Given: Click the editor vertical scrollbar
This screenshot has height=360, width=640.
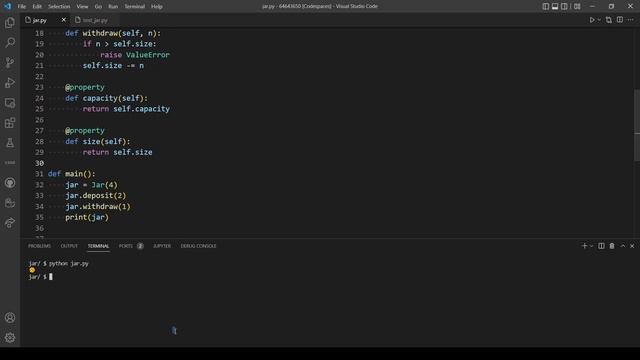Looking at the screenshot, I should [637, 125].
